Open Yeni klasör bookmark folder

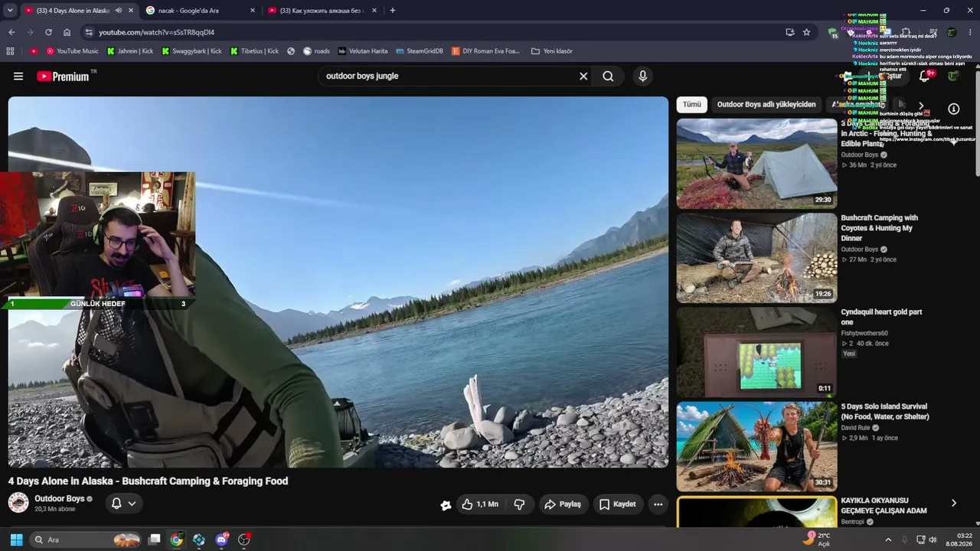click(551, 51)
